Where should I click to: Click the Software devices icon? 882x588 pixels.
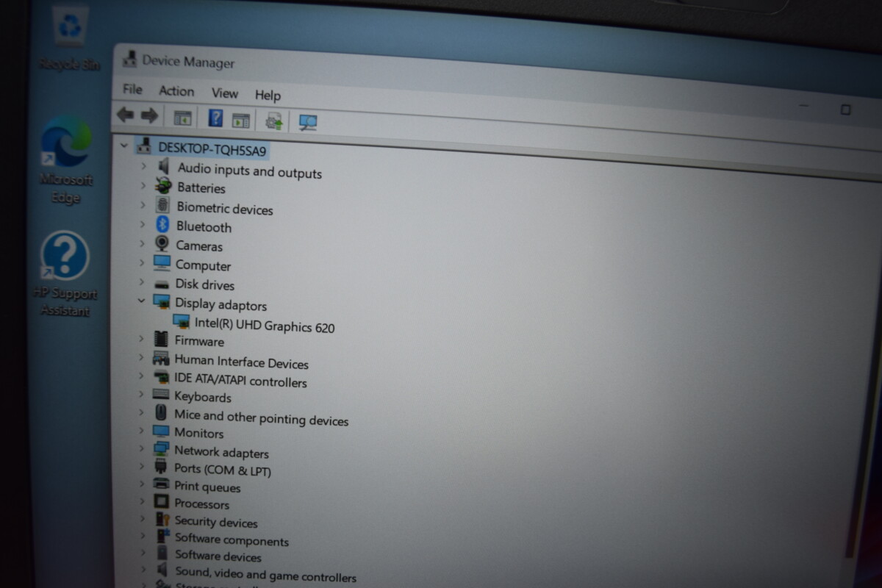162,553
